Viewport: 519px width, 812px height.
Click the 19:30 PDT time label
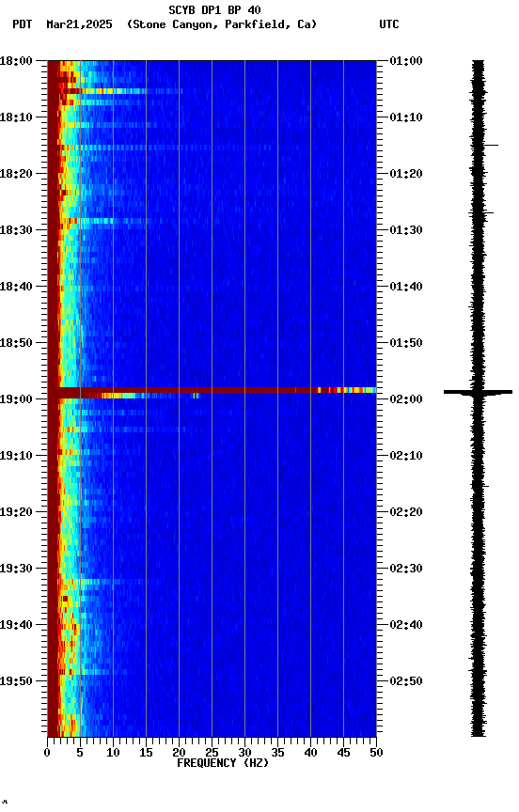coord(16,569)
